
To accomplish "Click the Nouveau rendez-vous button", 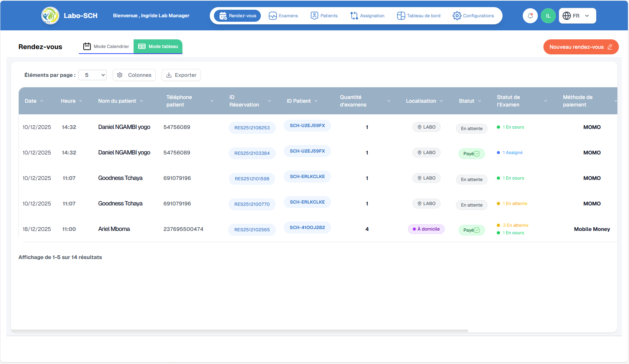I will tap(581, 47).
